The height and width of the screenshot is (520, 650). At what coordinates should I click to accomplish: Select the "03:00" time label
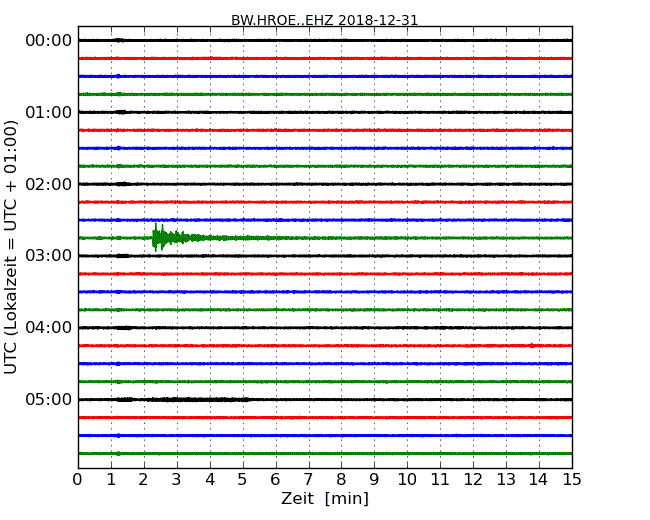point(49,255)
